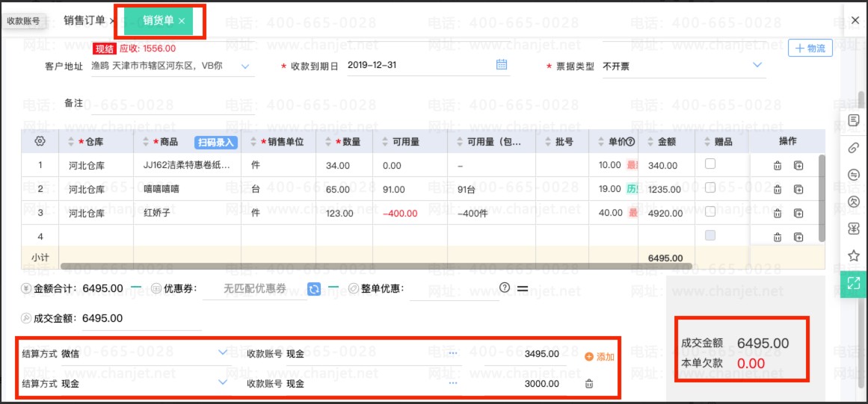Viewport: 868px width, 404px height.
Task: Delete empty row 4 line
Action: (x=778, y=237)
